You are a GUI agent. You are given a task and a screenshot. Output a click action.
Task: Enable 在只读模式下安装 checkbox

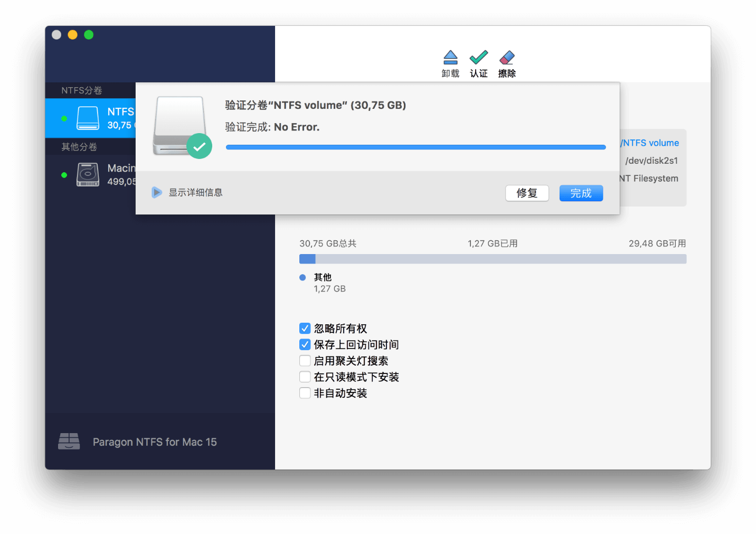305,377
